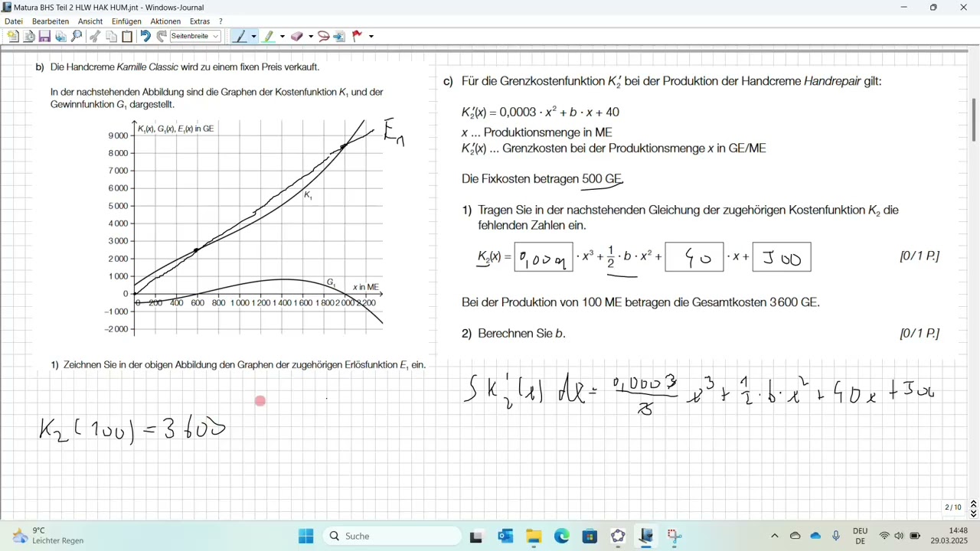Open the clock showing 14:48
Viewport: 980px width, 551px height.
[949, 536]
